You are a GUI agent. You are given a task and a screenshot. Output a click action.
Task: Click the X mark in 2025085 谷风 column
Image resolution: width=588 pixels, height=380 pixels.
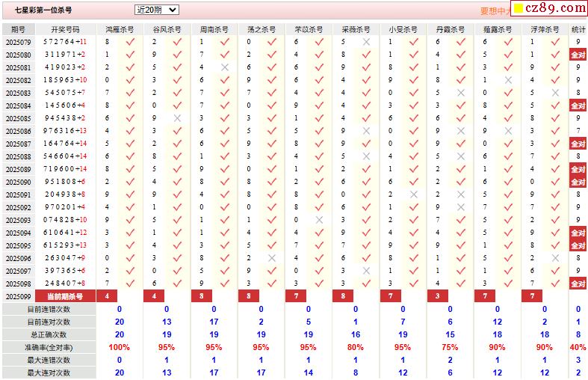pyautogui.click(x=177, y=118)
